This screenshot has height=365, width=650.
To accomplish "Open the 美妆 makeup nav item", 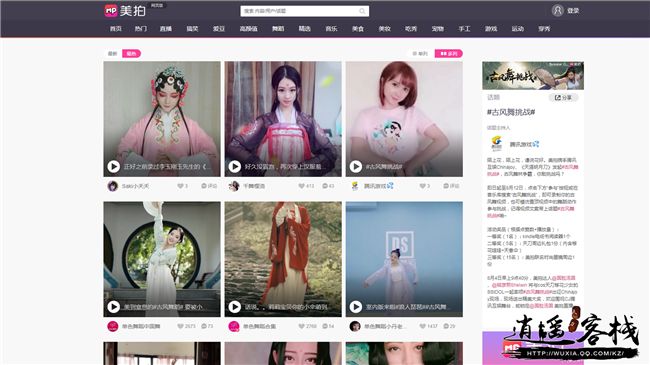I will (384, 29).
